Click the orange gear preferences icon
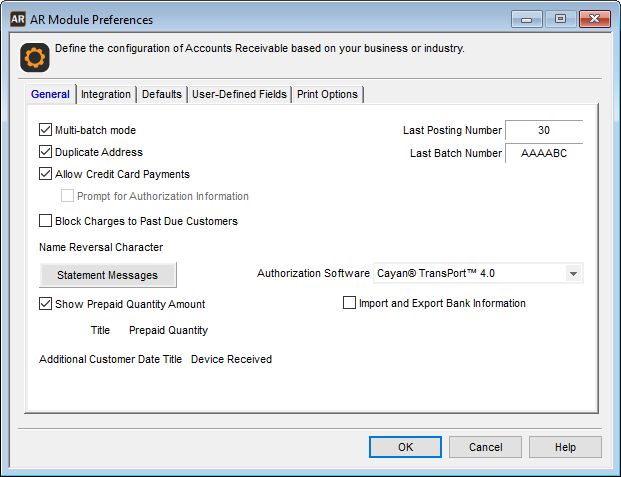Screen dimensions: 621x477 point(35,58)
